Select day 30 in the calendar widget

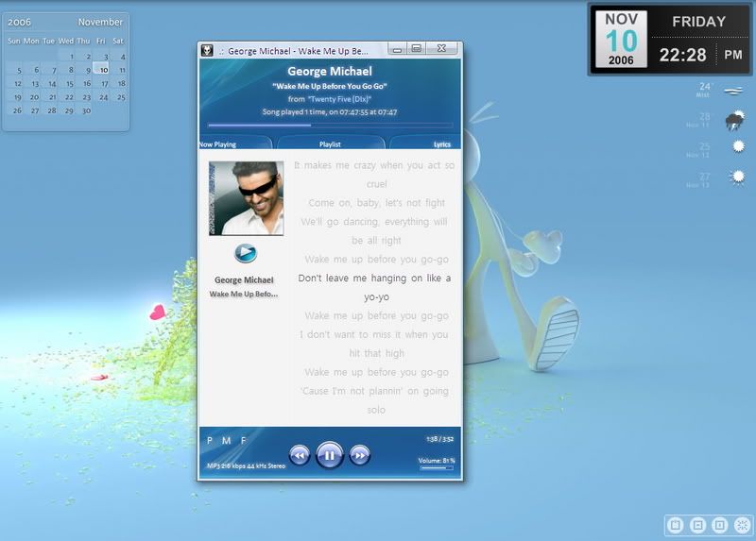click(x=86, y=110)
